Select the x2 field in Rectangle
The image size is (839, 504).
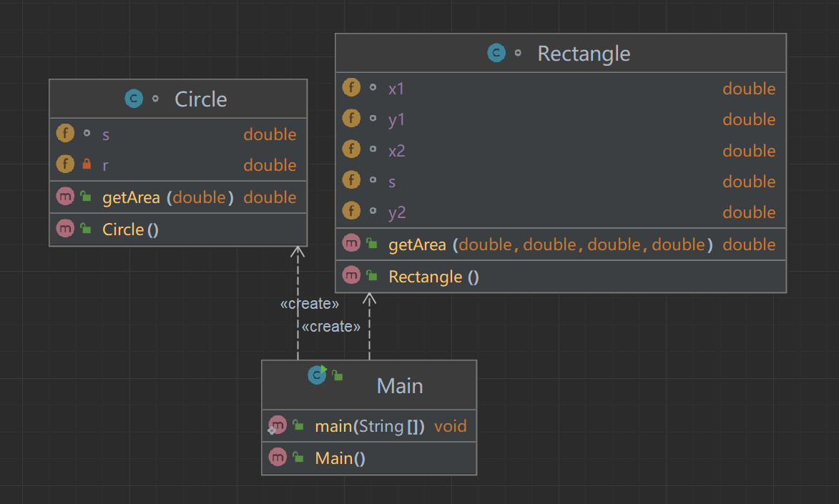396,151
